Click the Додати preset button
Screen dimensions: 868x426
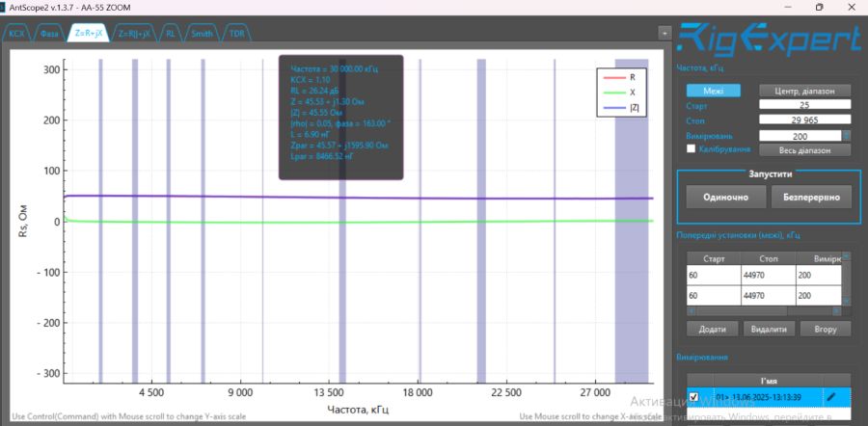point(713,329)
